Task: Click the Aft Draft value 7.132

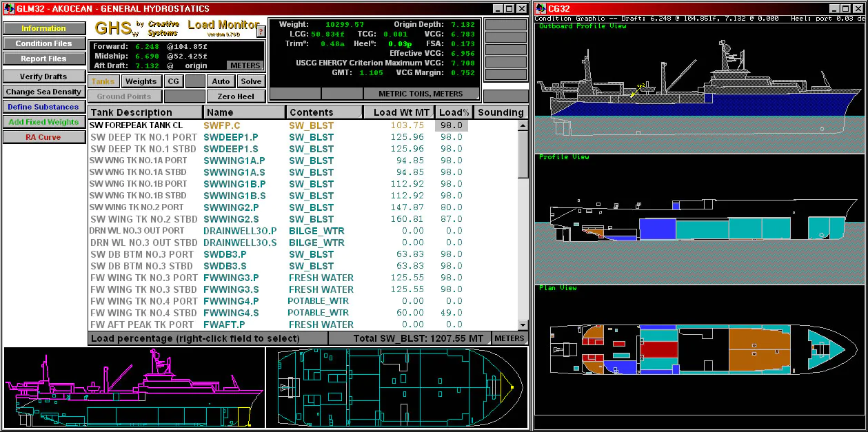Action: 147,65
